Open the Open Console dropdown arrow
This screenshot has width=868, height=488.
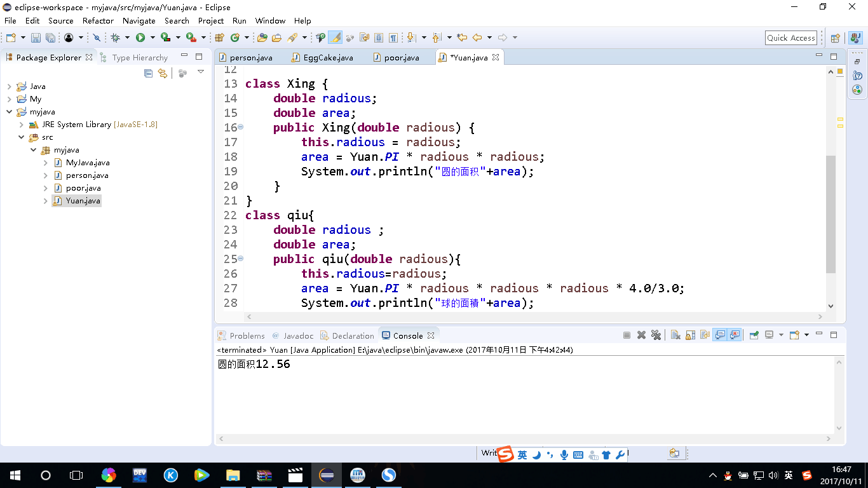pos(806,335)
